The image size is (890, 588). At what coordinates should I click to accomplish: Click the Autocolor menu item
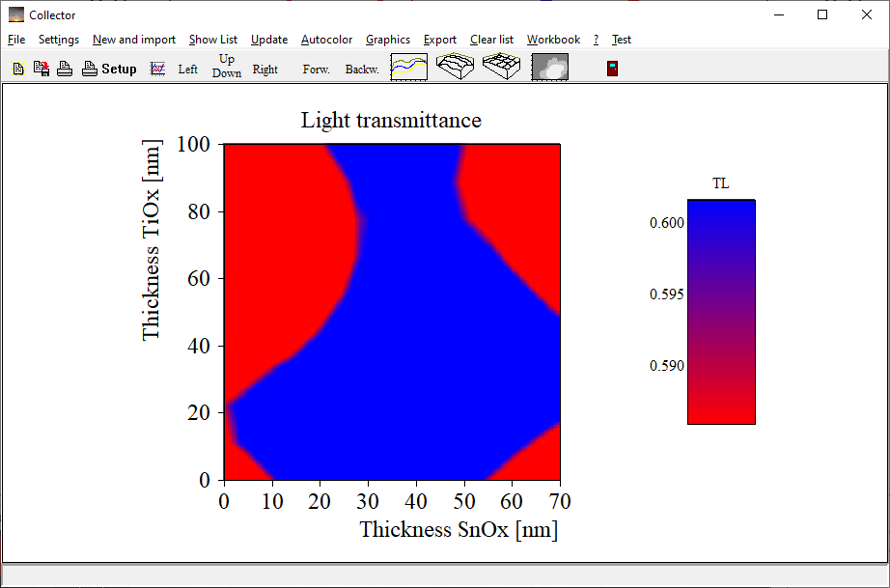[326, 40]
